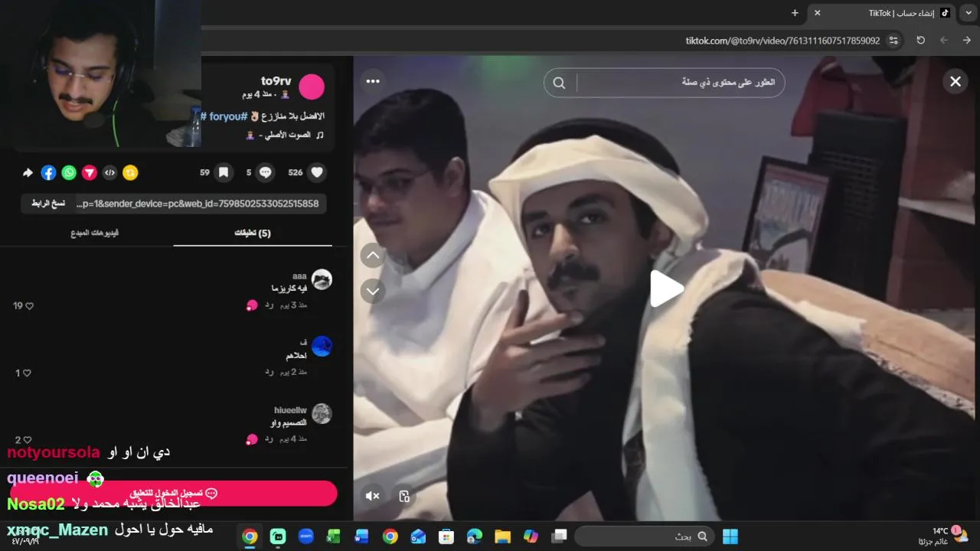The image size is (980, 551).
Task: Reply to the احلاهم comment
Action: (269, 371)
